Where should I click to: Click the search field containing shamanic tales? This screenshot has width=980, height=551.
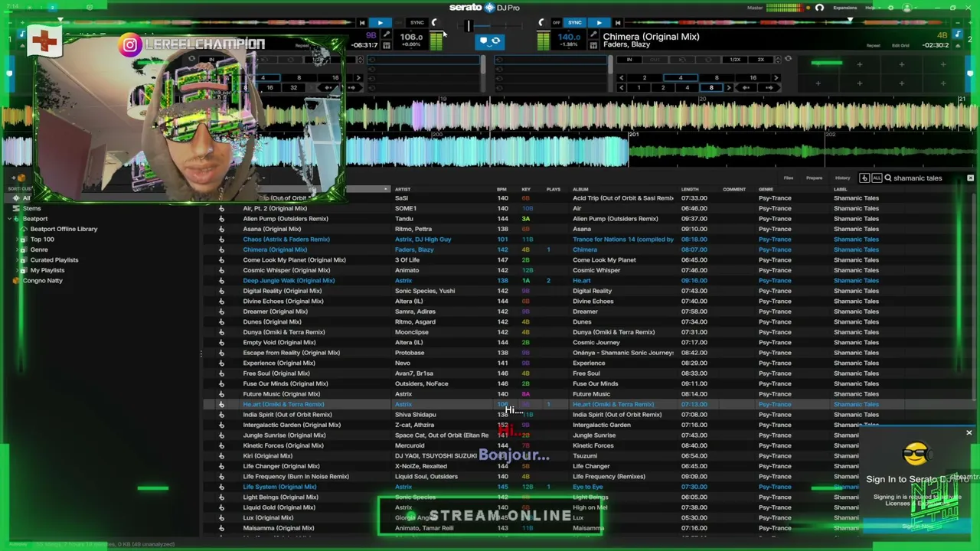(926, 178)
